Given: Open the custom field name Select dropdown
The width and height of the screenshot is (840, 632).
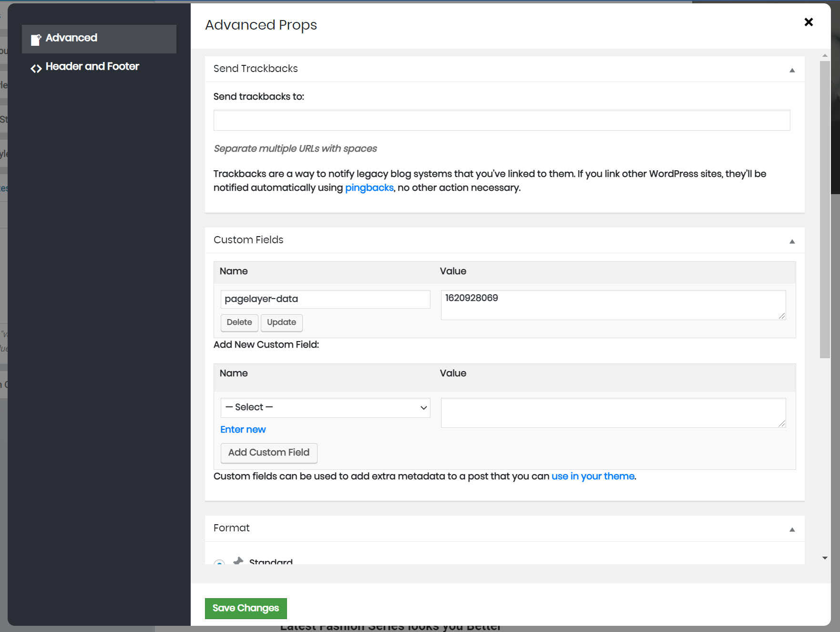Looking at the screenshot, I should click(x=325, y=408).
